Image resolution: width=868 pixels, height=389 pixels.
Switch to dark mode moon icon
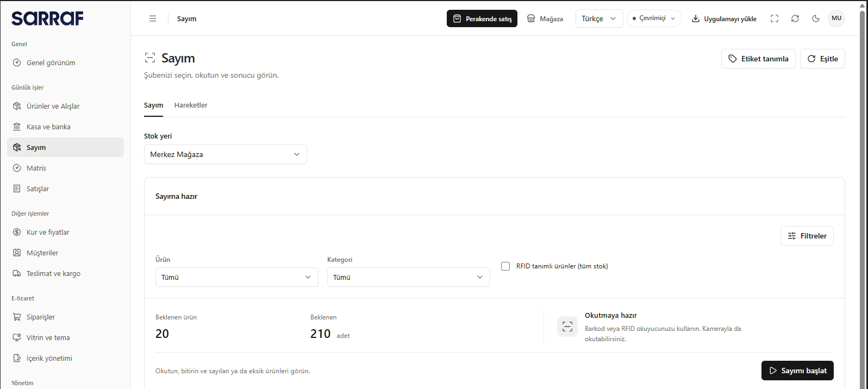[x=816, y=18]
